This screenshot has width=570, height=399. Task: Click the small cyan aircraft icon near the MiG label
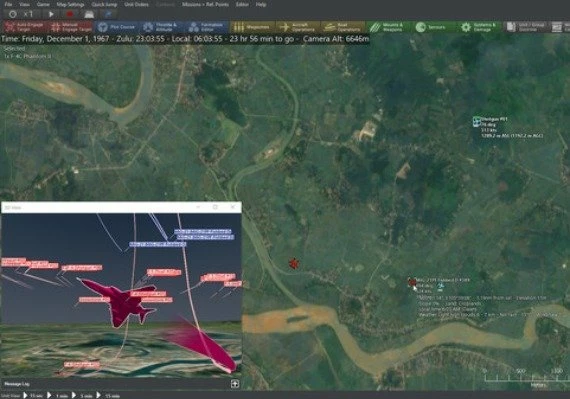coord(441,287)
